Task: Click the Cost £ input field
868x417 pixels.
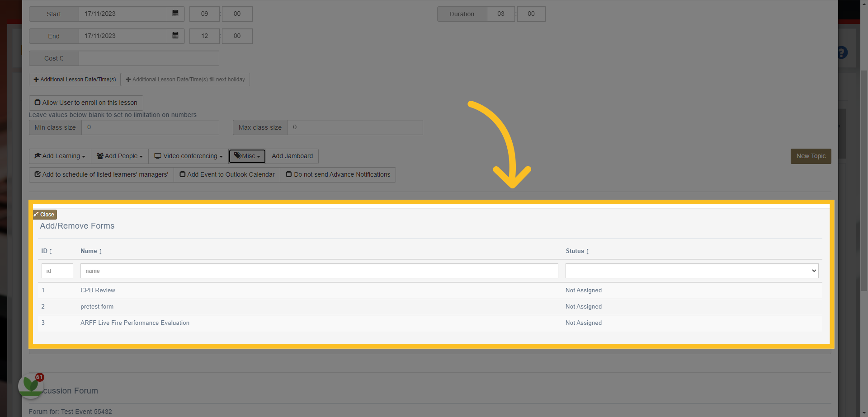Action: coord(149,58)
